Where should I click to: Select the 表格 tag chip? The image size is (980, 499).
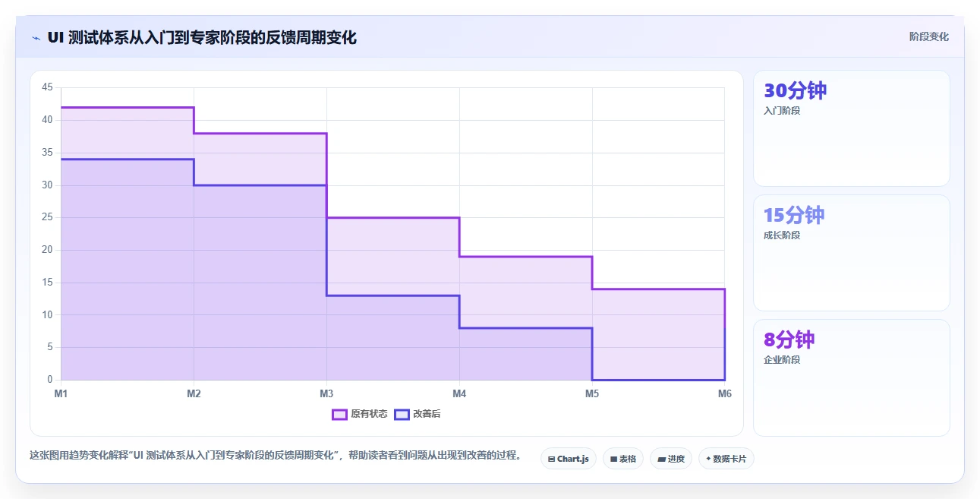click(623, 459)
